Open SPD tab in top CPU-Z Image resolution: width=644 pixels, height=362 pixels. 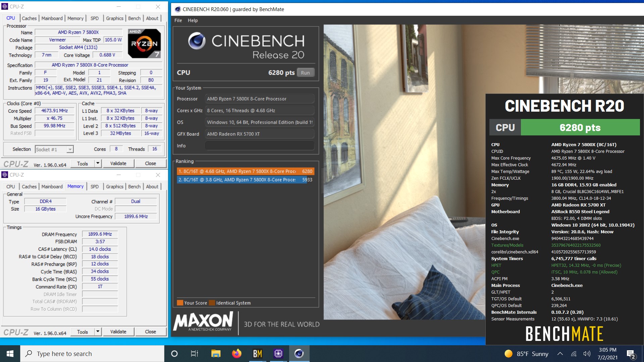tap(95, 18)
